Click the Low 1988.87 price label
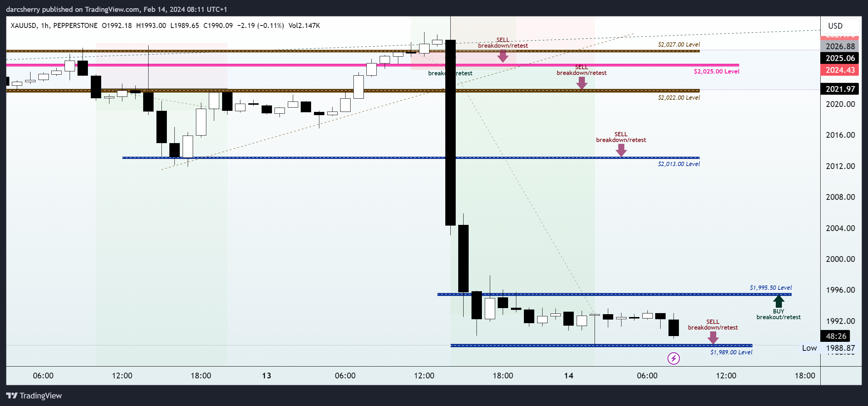Image resolution: width=868 pixels, height=406 pixels. [x=829, y=348]
